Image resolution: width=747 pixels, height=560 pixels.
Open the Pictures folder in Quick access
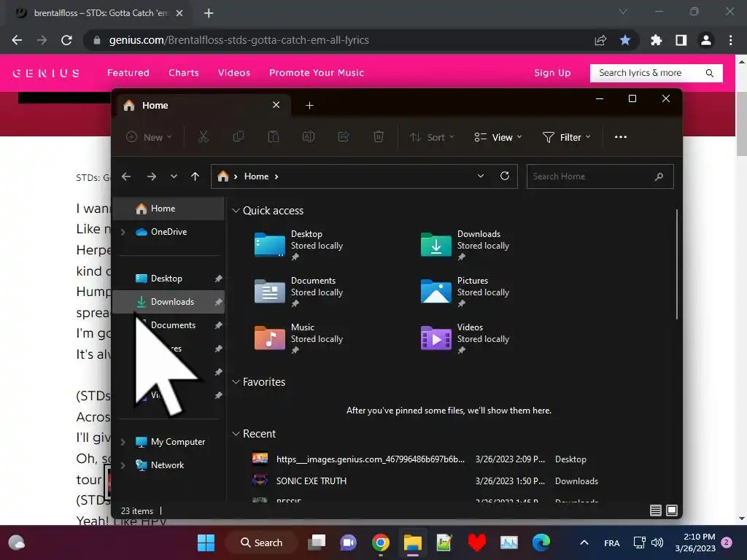click(465, 292)
